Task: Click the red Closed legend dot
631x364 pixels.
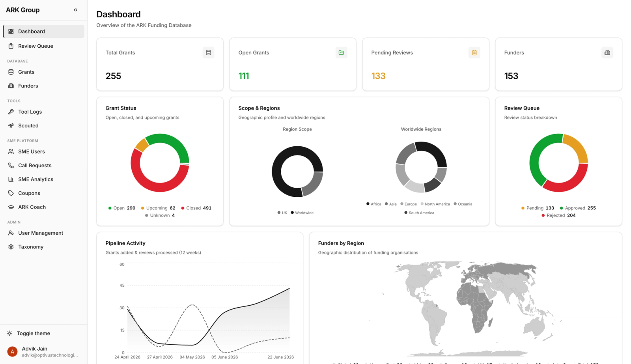Action: click(183, 208)
